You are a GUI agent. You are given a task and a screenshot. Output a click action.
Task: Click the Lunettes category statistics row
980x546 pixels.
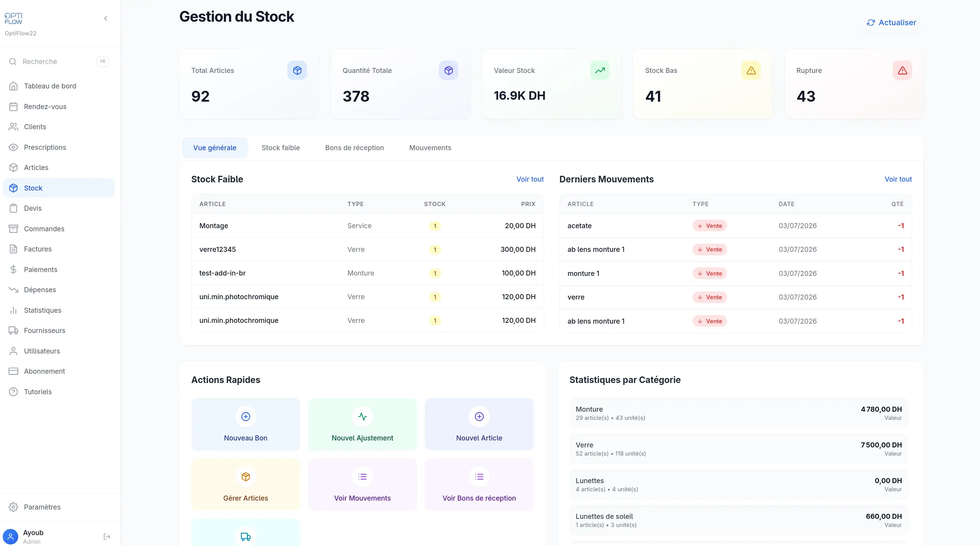point(739,485)
